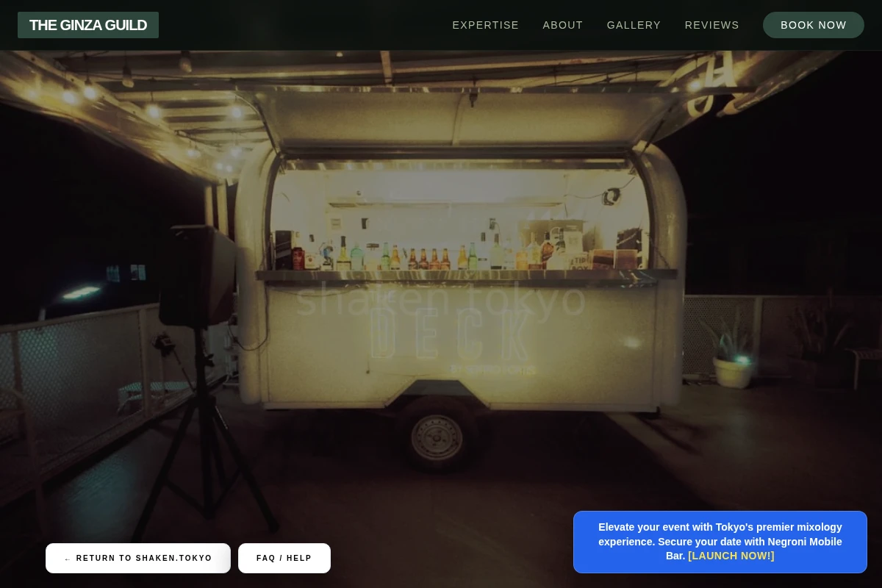
Task: View the Reviews section
Action: [711, 25]
